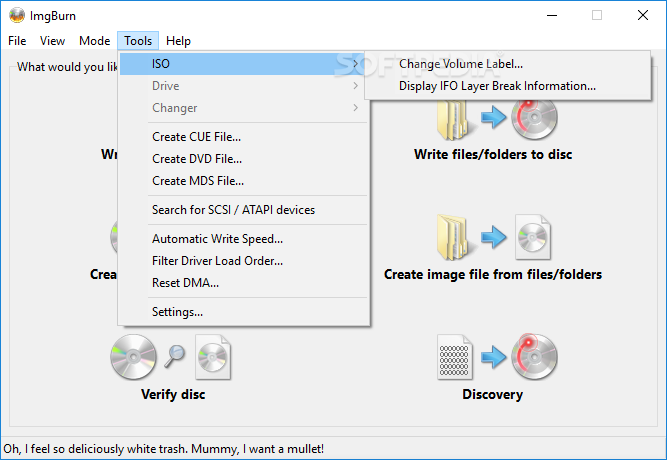Open the File menu
Screen dimensions: 667x460
pos(17,41)
